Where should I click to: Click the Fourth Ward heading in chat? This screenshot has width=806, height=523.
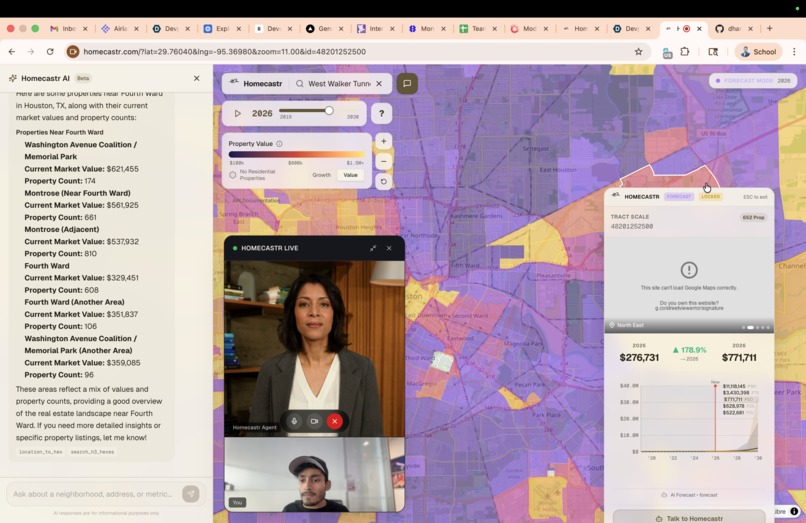point(47,266)
